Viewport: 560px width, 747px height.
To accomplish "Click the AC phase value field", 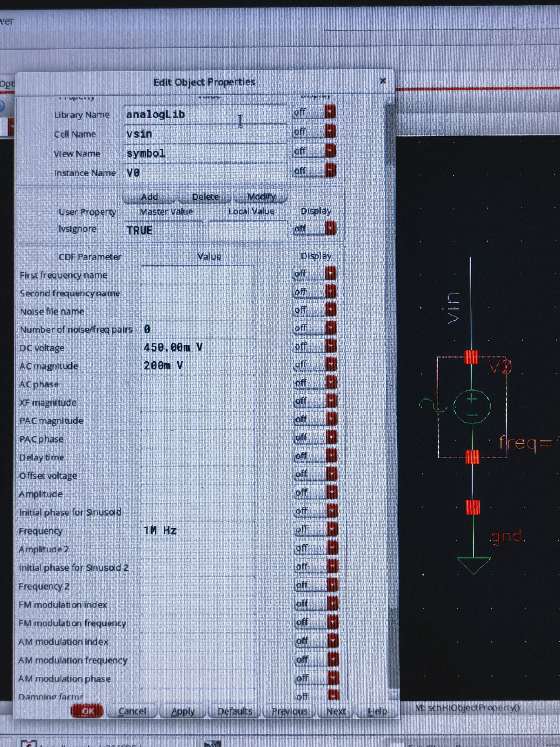I will tap(197, 384).
